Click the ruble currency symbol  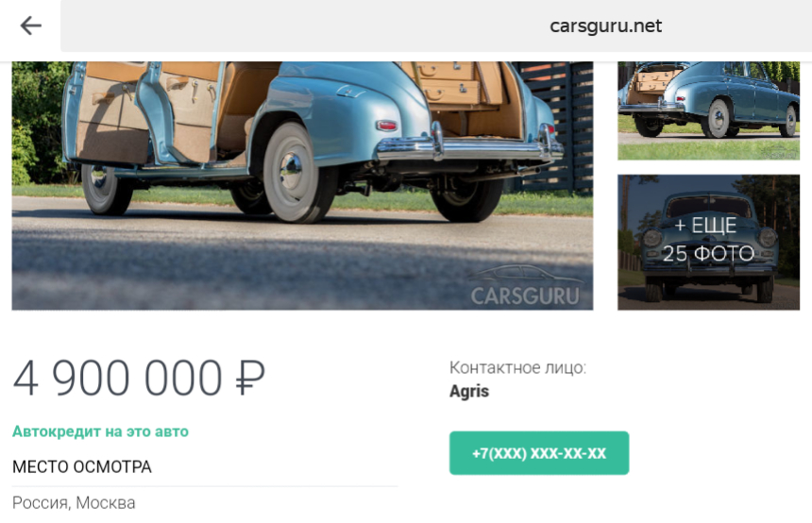(250, 378)
